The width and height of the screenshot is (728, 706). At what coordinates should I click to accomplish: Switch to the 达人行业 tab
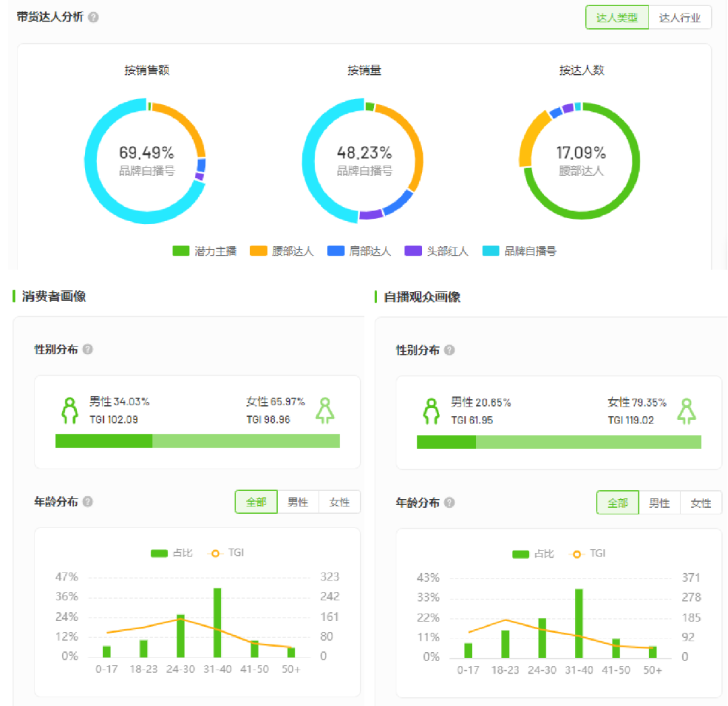coord(680,18)
